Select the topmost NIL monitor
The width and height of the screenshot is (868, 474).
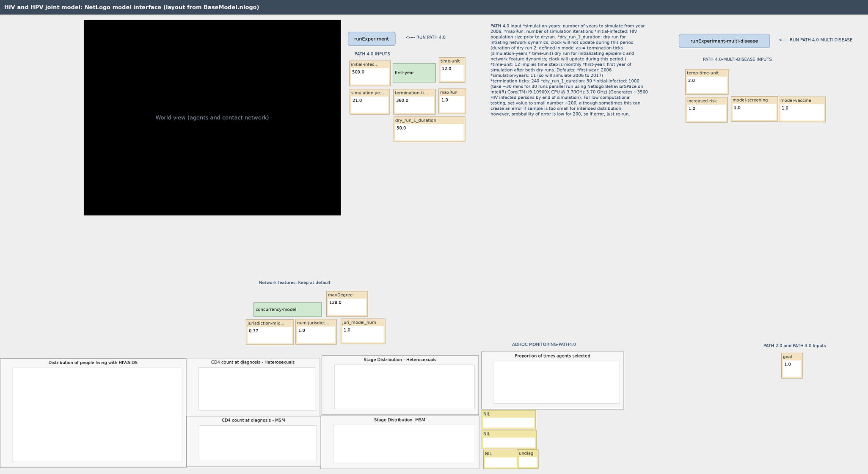509,420
